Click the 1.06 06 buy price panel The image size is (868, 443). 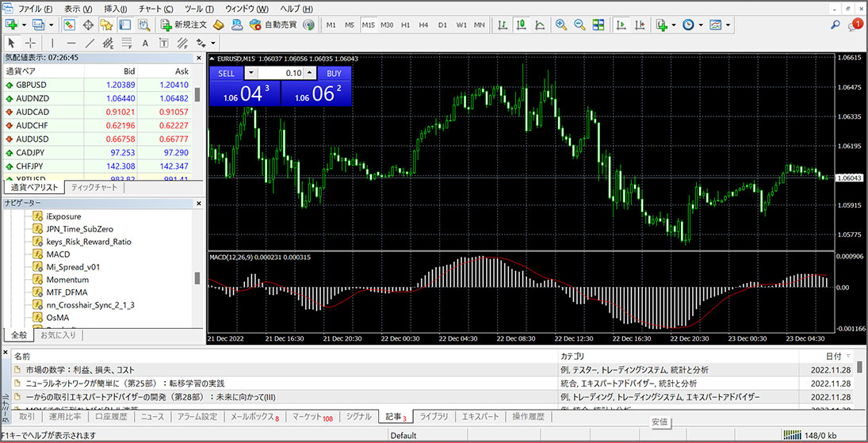(x=316, y=93)
